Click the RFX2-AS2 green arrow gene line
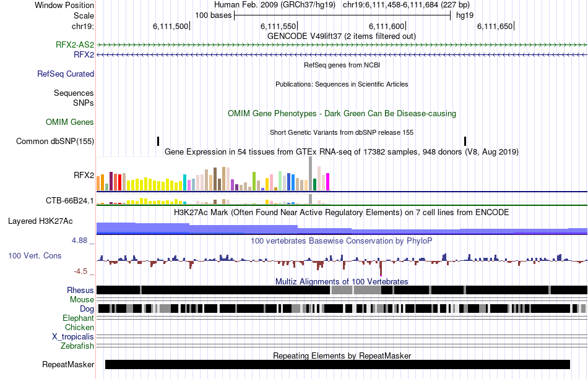Viewport: 588px width, 379px height. pyautogui.click(x=342, y=45)
